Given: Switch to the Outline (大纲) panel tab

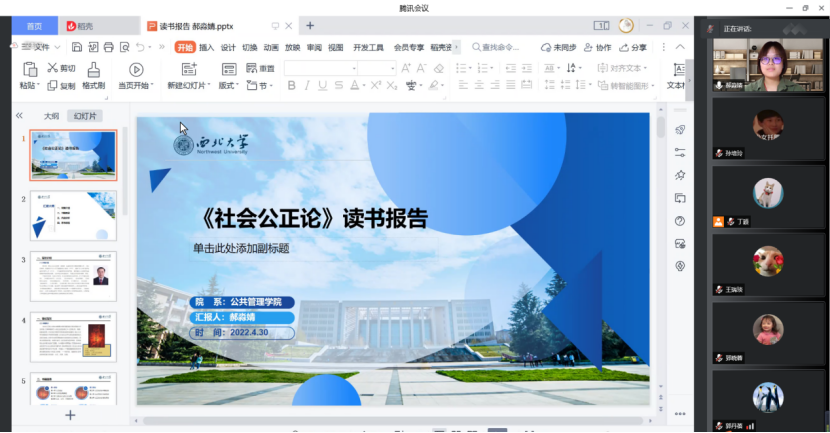Looking at the screenshot, I should tap(51, 116).
